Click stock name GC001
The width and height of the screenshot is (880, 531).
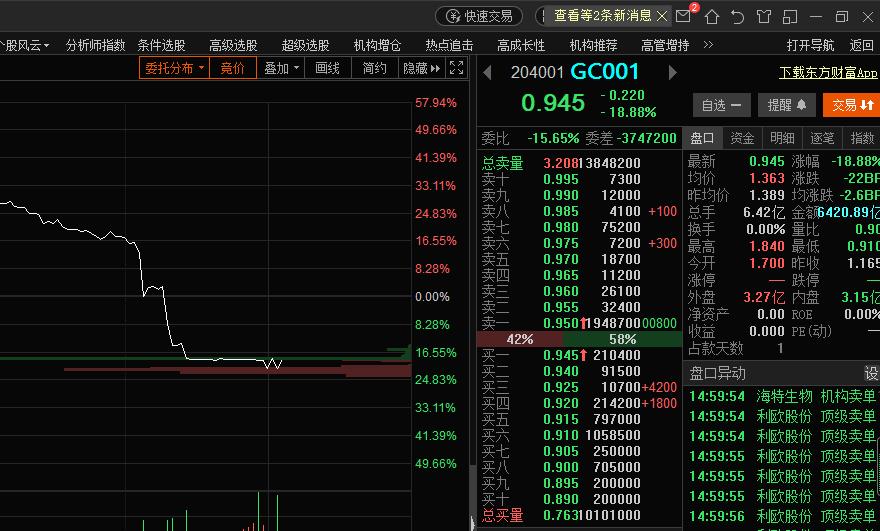click(x=604, y=72)
